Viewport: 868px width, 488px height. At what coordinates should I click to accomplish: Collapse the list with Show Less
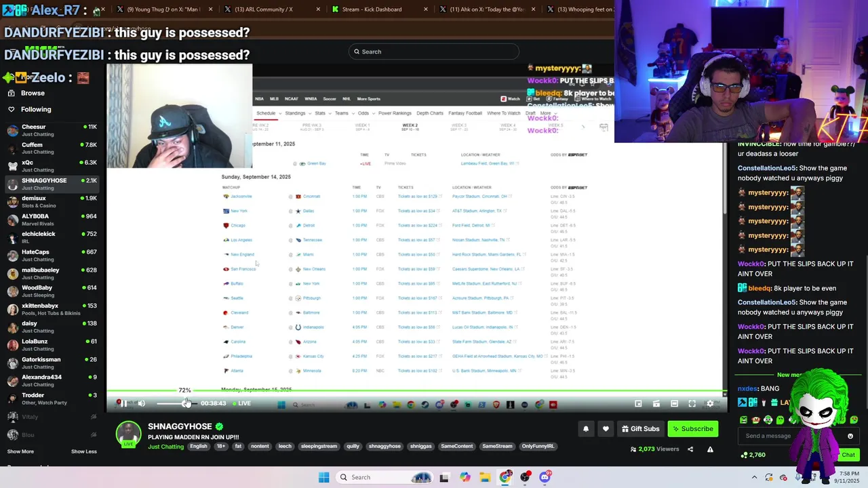pos(83,451)
